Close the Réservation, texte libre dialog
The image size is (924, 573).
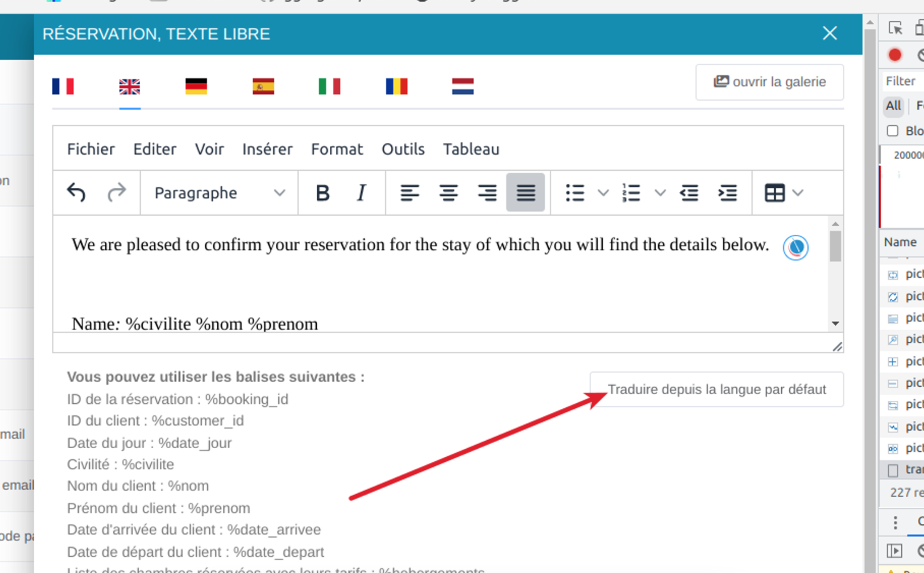pos(830,33)
